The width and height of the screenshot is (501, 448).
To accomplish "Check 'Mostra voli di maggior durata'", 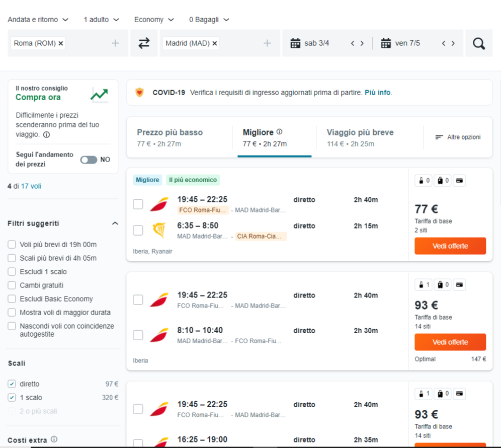I will click(12, 313).
